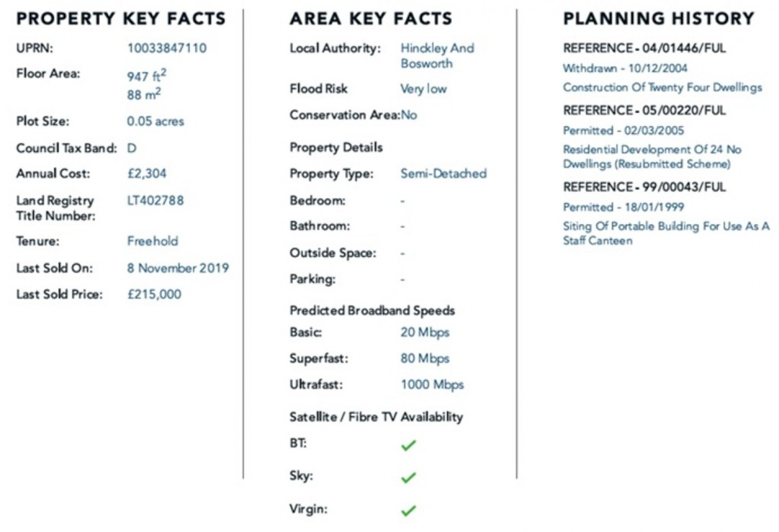Click the Semi-Detached property type value

click(x=444, y=173)
